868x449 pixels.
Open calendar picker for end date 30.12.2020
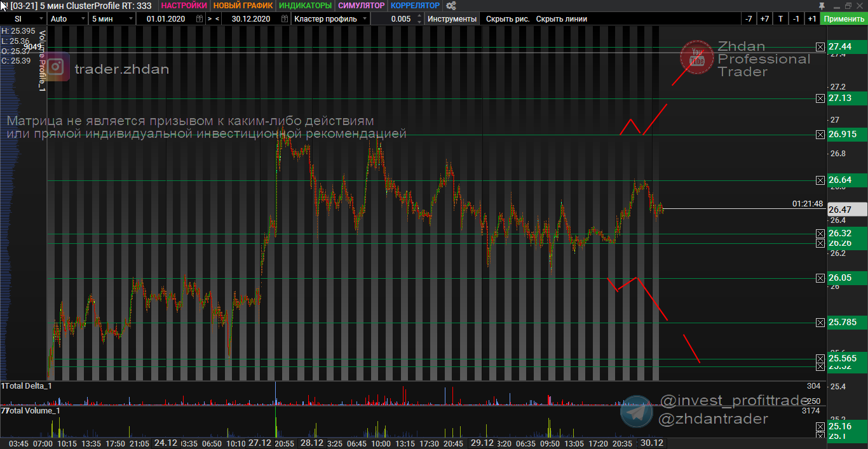pyautogui.click(x=283, y=19)
